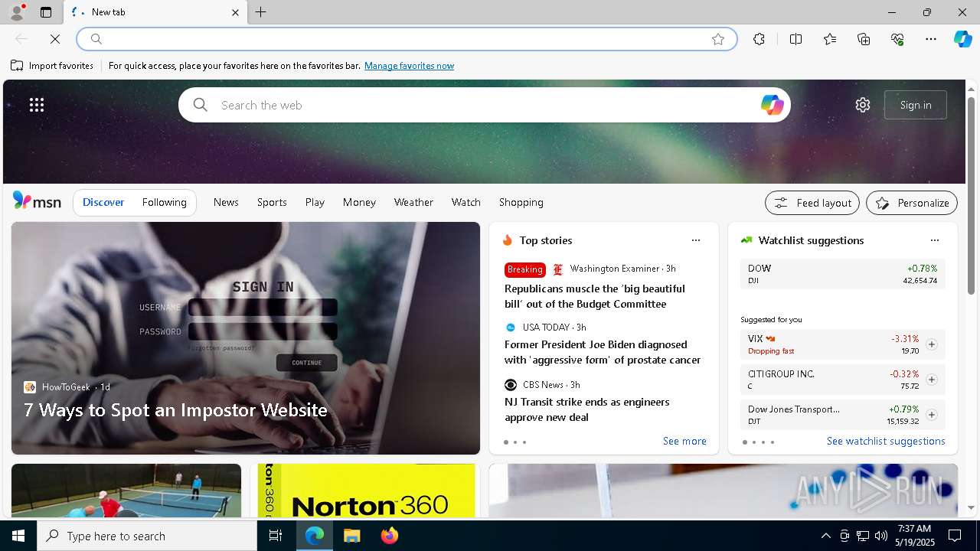Screen dimensions: 980x551
Task: Open Top stories options ellipsis
Action: [x=696, y=240]
